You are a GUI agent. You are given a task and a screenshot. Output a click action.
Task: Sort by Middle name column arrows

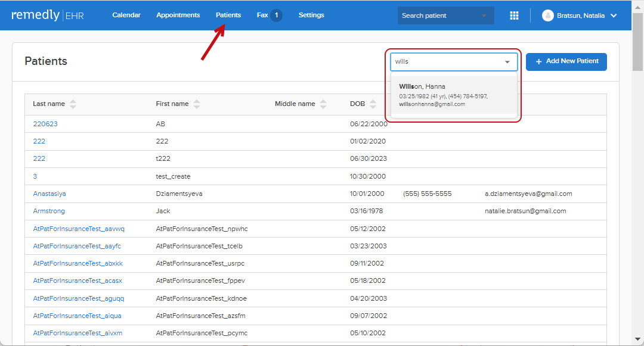click(323, 104)
